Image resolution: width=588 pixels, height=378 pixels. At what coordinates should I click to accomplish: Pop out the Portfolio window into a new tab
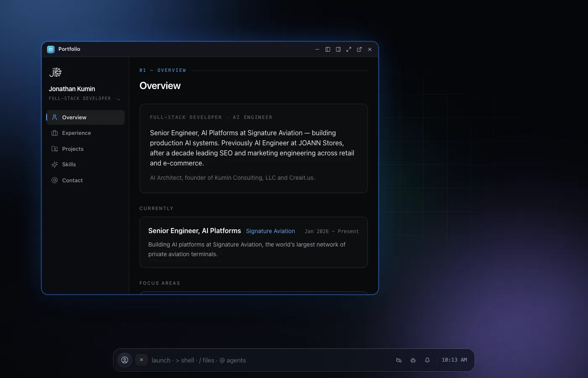[359, 49]
